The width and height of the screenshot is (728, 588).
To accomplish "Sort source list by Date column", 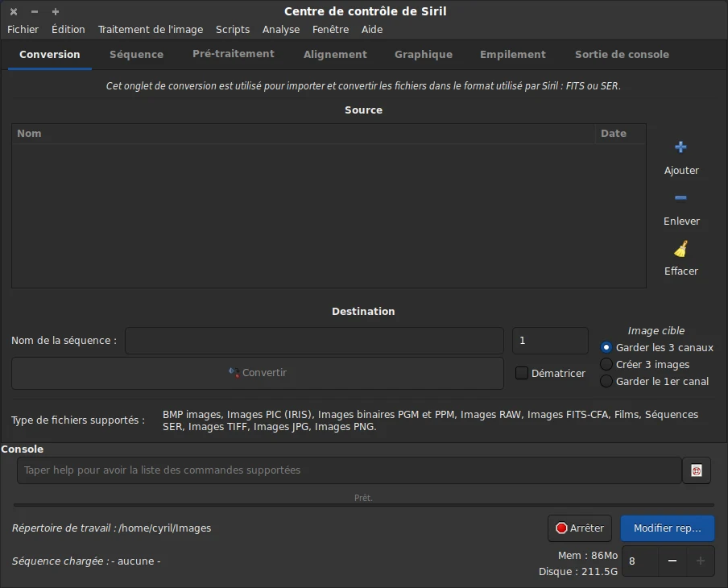I will pos(621,134).
